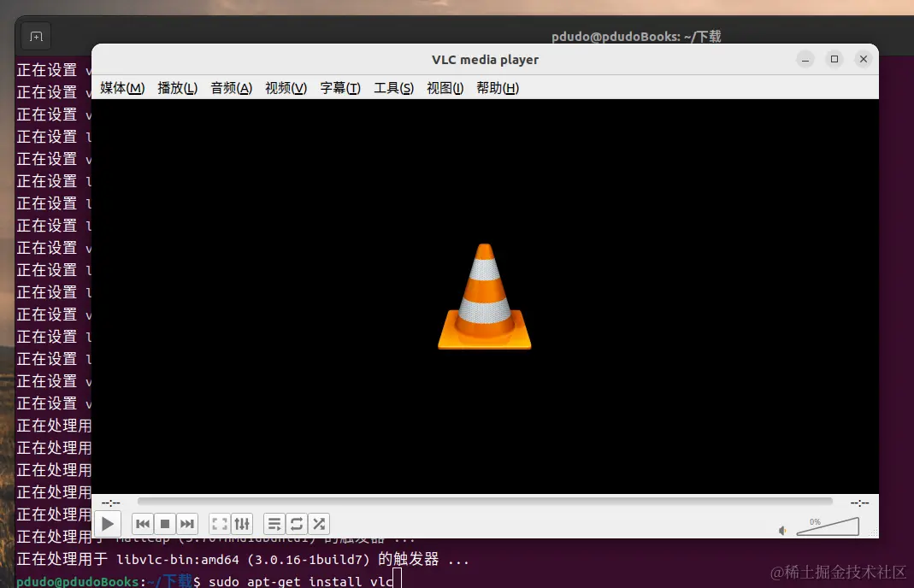Click the terminal new tab icon
The image size is (914, 588).
pyautogui.click(x=36, y=37)
